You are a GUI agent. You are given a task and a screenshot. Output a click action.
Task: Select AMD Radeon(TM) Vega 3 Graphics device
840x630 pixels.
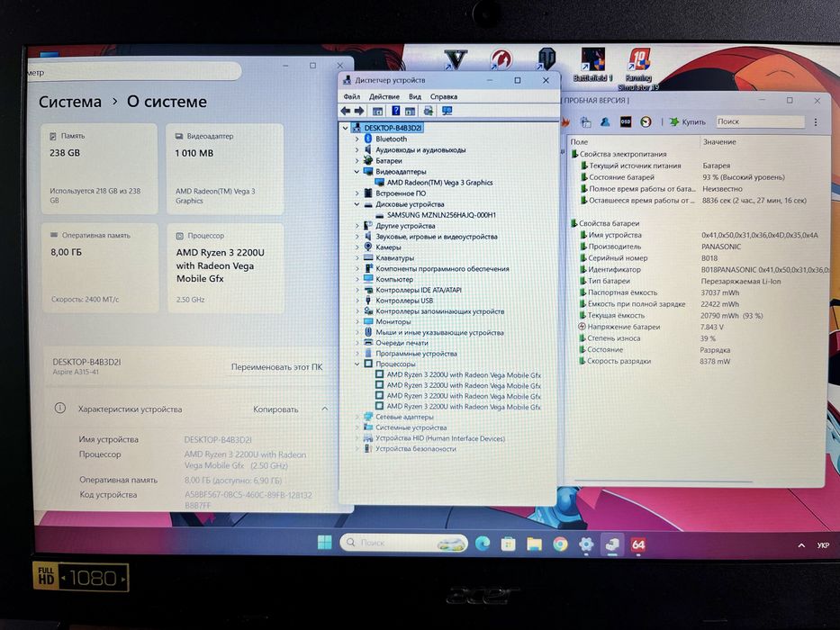[x=439, y=183]
